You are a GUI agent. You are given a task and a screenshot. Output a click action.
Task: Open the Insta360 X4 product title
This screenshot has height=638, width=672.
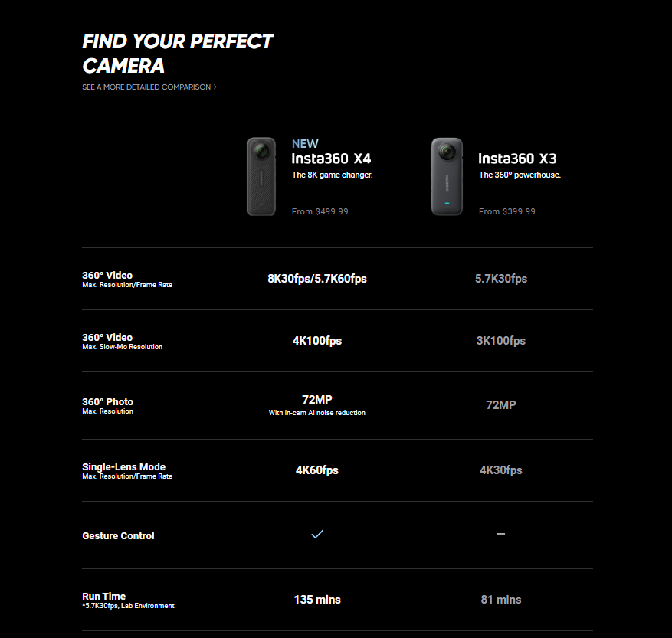pyautogui.click(x=331, y=159)
